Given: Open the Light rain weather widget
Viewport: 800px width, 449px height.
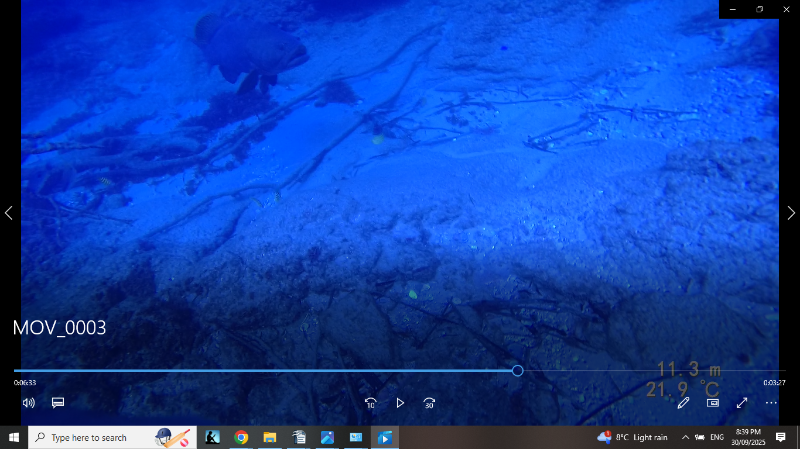Looking at the screenshot, I should pos(632,437).
